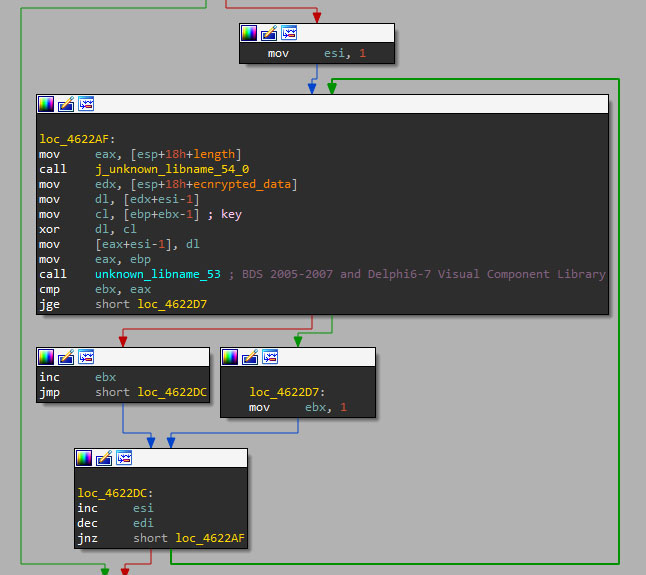This screenshot has width=646, height=575.
Task: Set node color for the loc_4622D7 block
Action: click(230, 357)
